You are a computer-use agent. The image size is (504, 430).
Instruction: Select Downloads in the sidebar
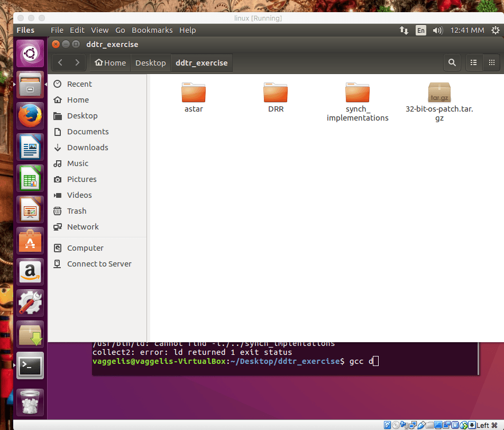(87, 148)
